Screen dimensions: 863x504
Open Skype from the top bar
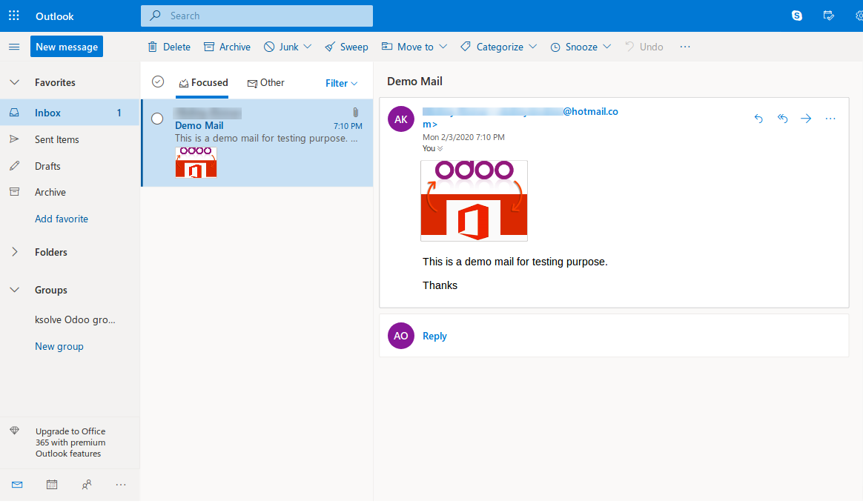click(796, 16)
